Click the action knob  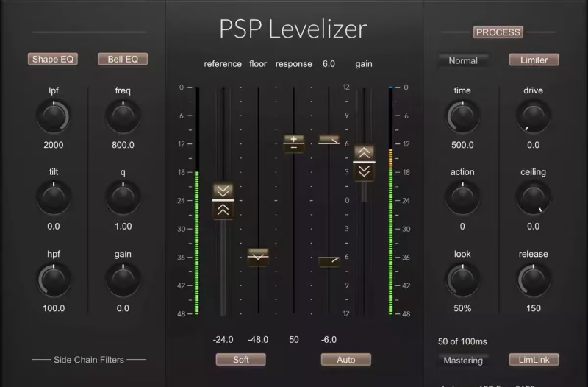462,198
